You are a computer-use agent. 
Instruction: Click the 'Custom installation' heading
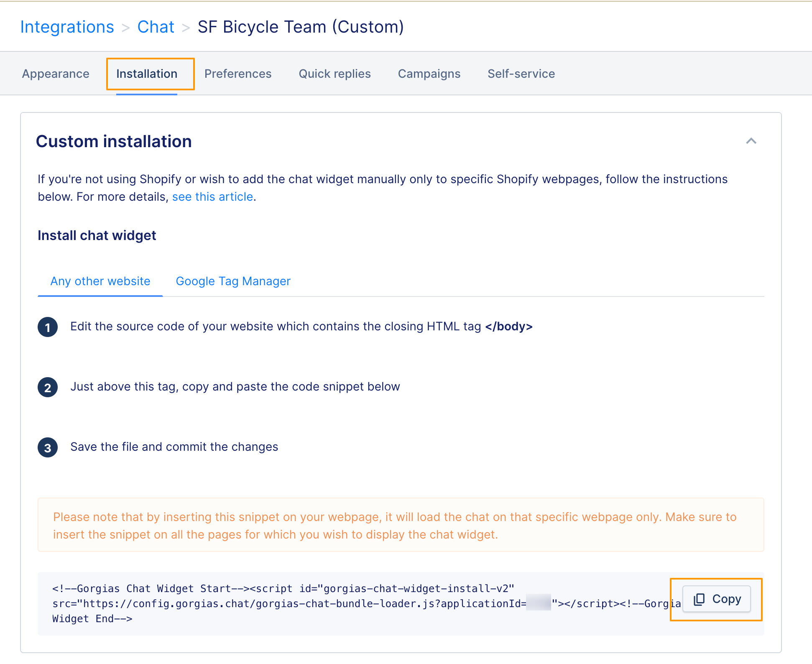[x=114, y=141]
